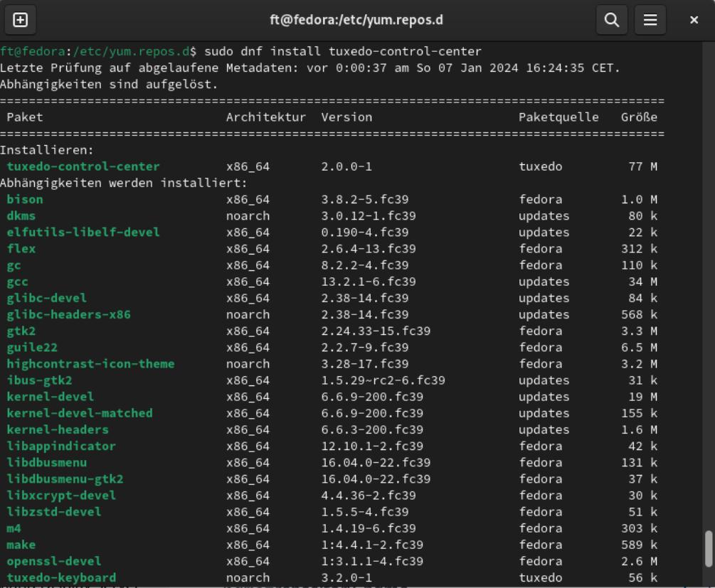
Task: Select the bison package row name
Action: pos(25,199)
